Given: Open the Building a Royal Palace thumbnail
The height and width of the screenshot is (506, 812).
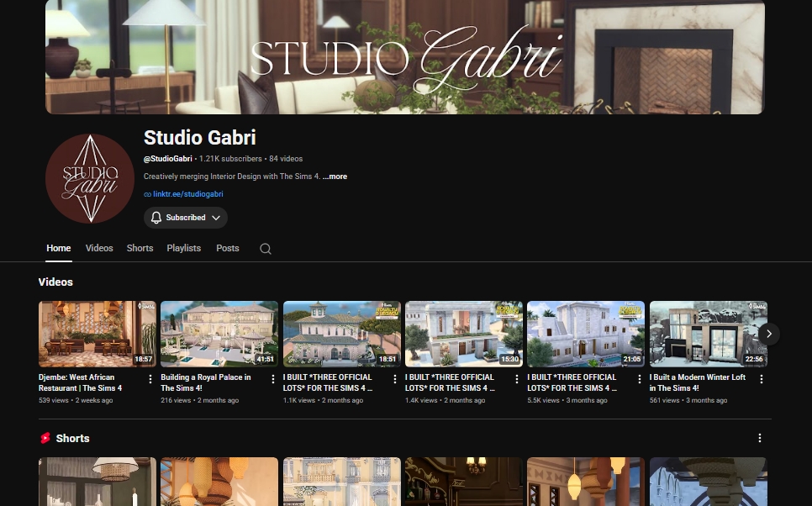Looking at the screenshot, I should (219, 334).
